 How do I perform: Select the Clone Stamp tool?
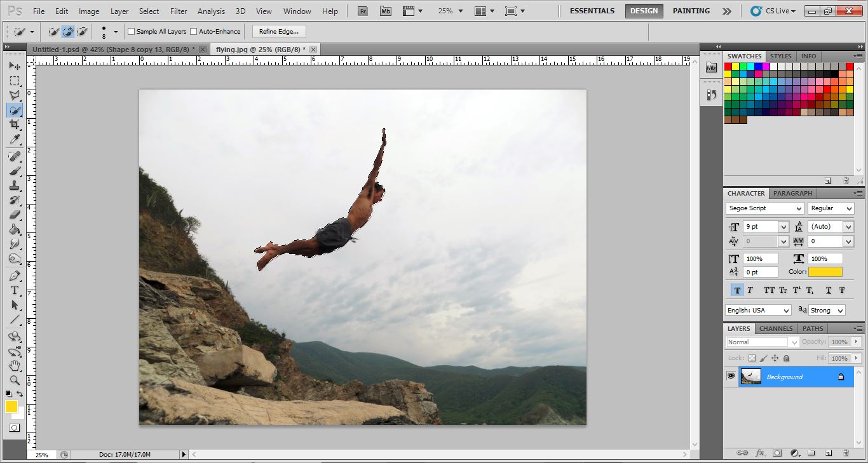click(x=14, y=185)
